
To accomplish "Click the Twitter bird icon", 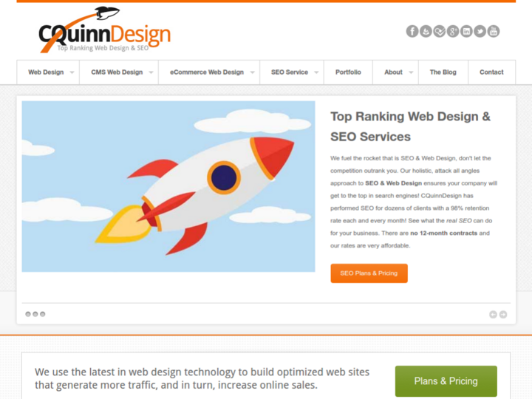I will pos(480,32).
